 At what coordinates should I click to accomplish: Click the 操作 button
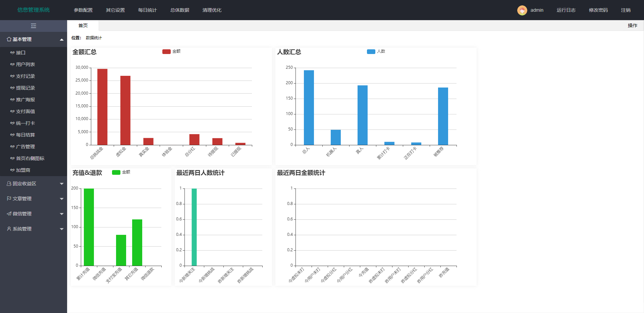tap(632, 25)
